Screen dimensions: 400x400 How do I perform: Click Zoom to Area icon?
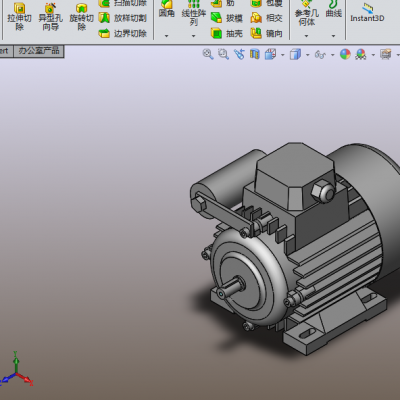click(x=223, y=54)
